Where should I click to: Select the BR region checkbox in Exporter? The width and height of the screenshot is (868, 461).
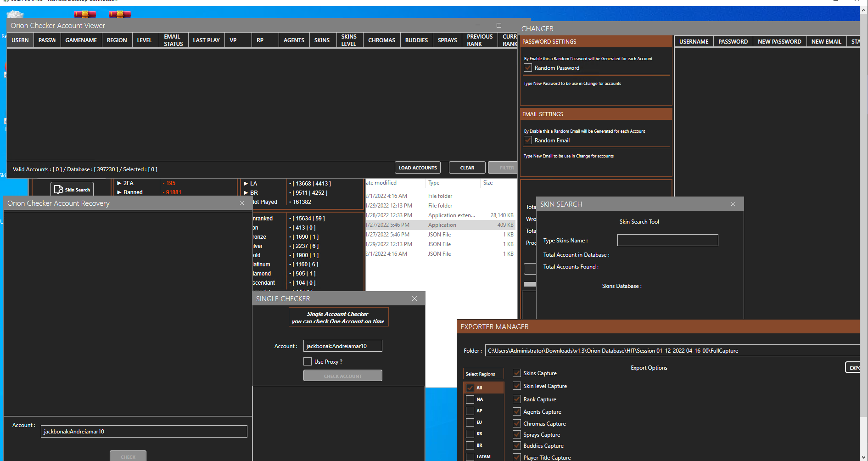[470, 445]
